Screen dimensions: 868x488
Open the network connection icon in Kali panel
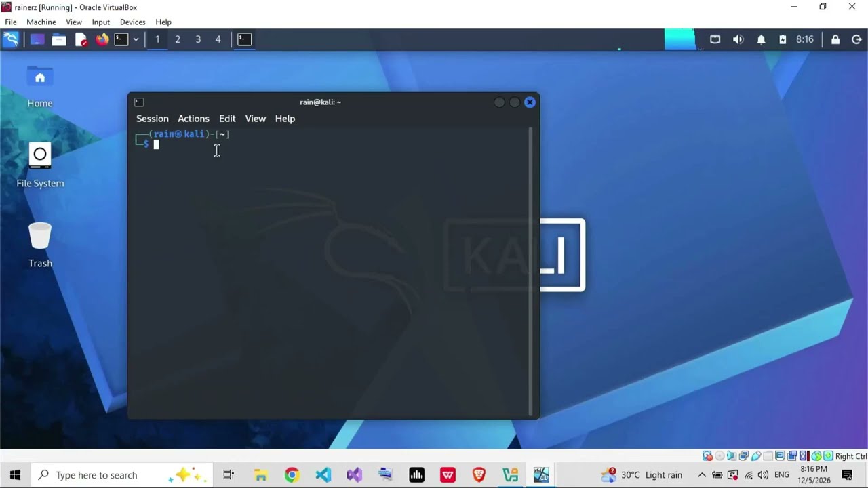(x=715, y=39)
